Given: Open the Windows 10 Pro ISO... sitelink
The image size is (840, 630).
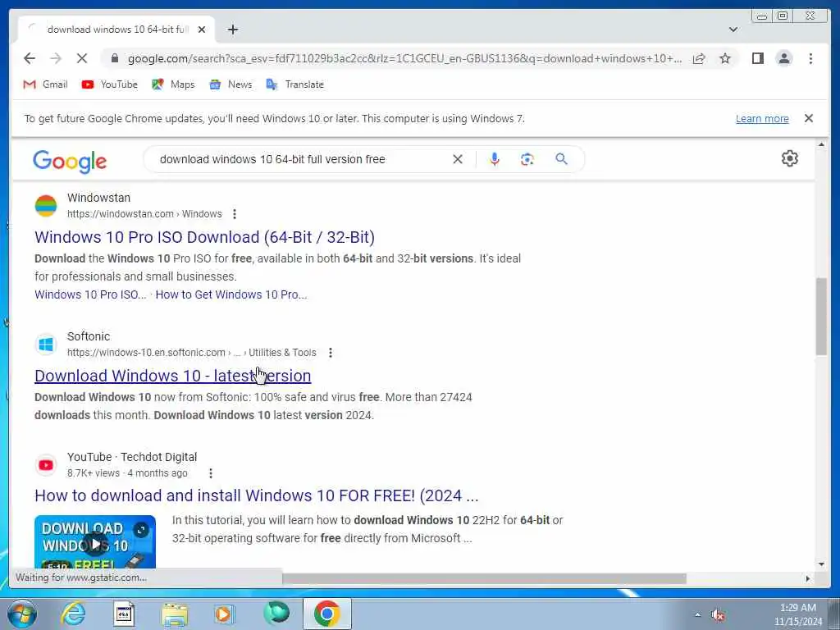Looking at the screenshot, I should 90,294.
